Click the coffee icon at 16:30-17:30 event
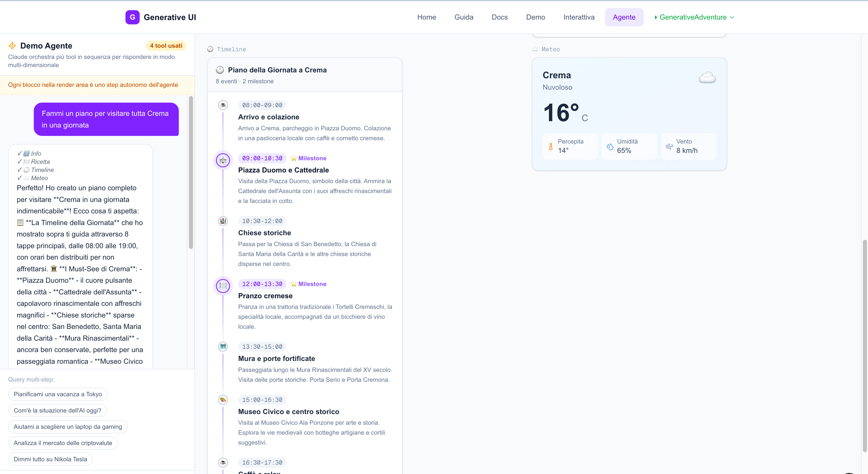Screen dimensions: 868x474 (223, 463)
